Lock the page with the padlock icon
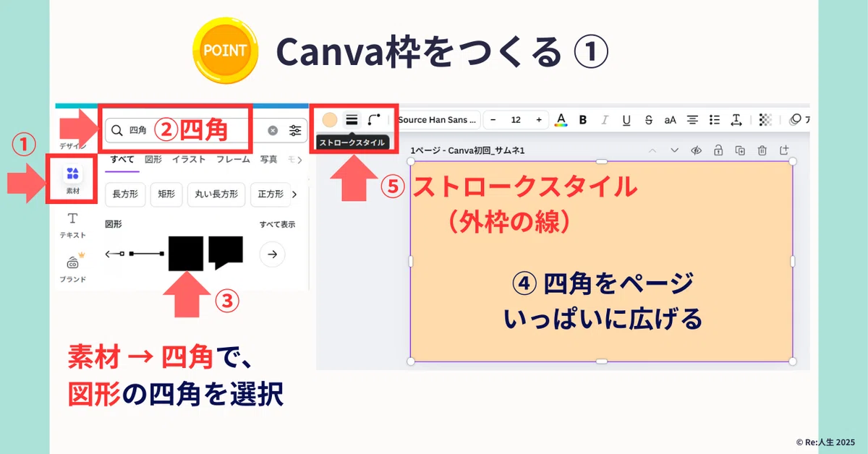 click(x=718, y=150)
